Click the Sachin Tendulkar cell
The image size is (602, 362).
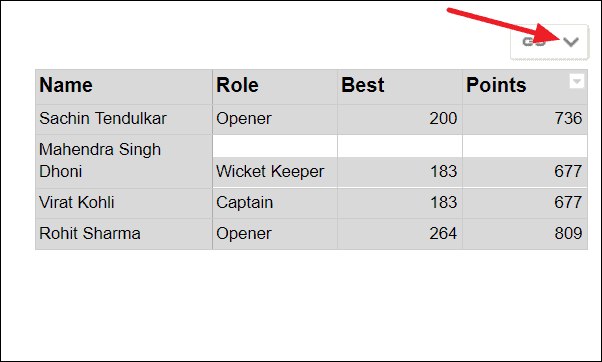click(124, 119)
